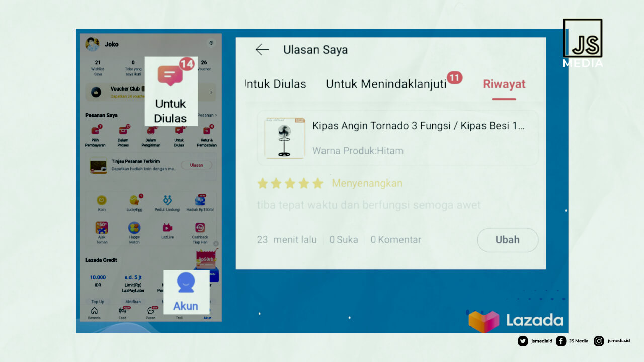Close the floating Rp50rb promo
644x362 pixels.
[x=216, y=244]
